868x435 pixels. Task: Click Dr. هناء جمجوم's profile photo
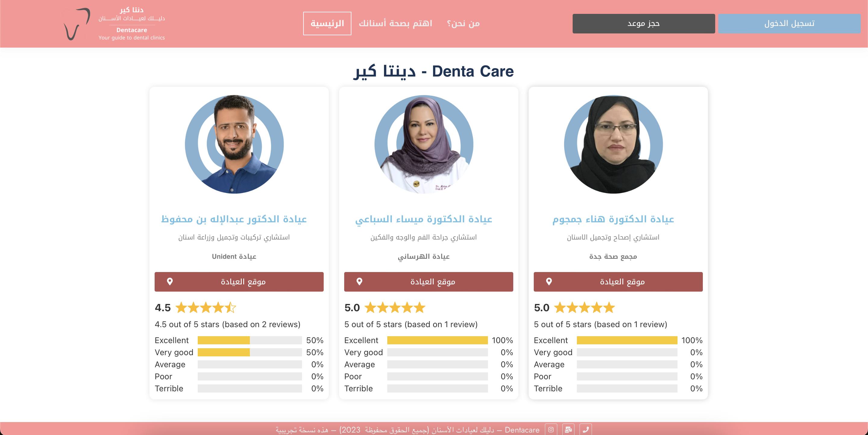click(x=613, y=144)
